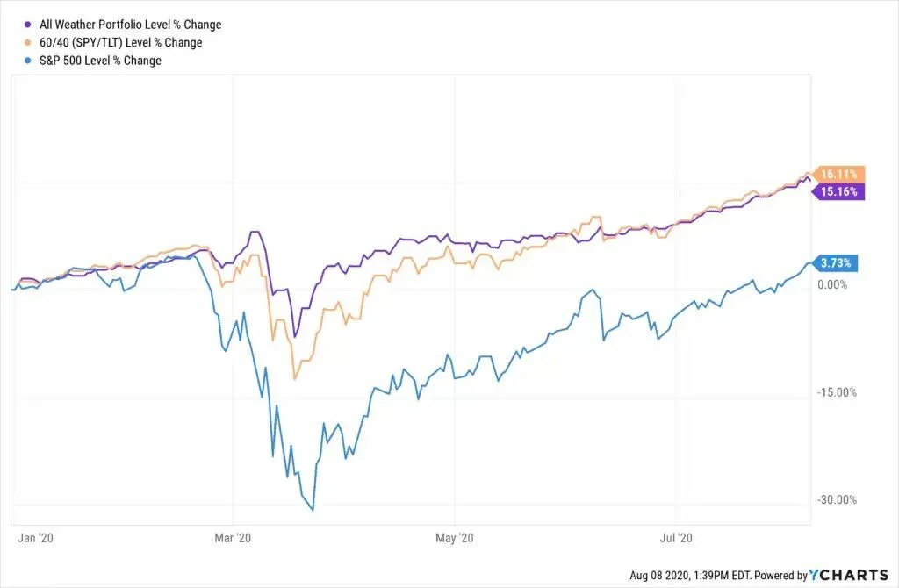Toggle the S&P 500 Level % Change series

click(x=100, y=61)
